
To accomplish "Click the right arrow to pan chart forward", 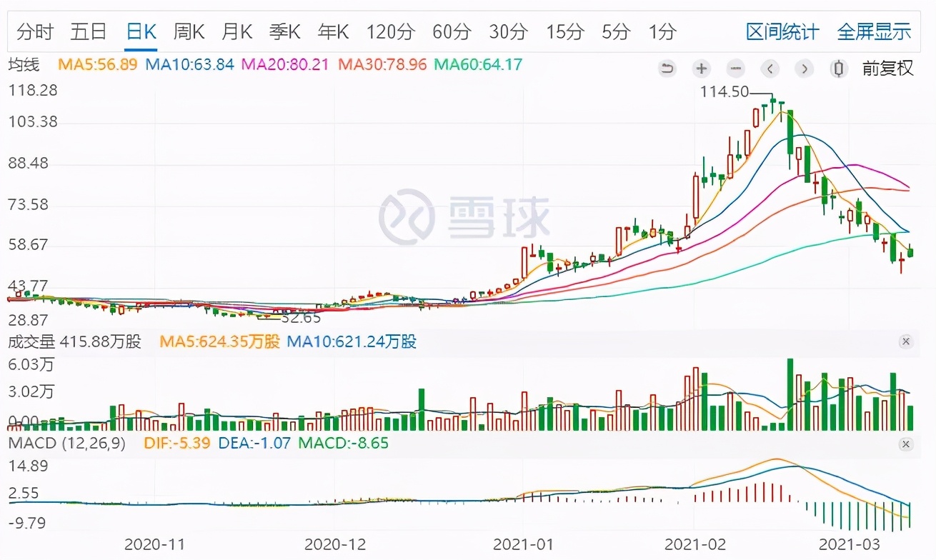I will [804, 69].
